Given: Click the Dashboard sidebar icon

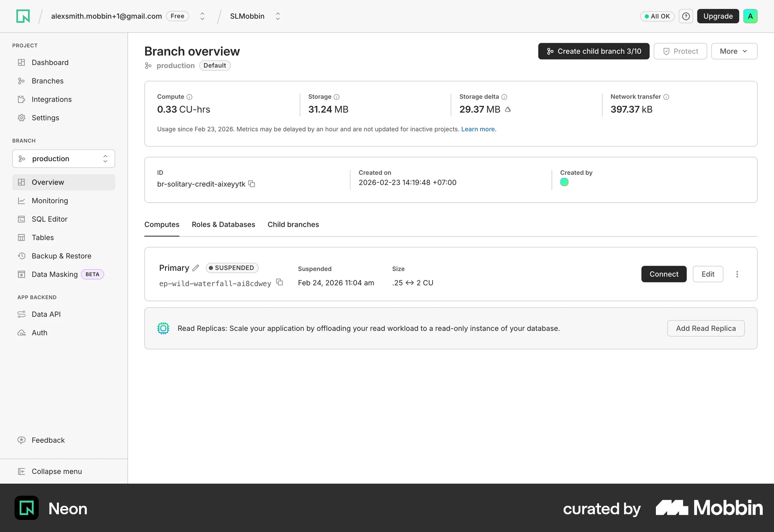Looking at the screenshot, I should [21, 62].
